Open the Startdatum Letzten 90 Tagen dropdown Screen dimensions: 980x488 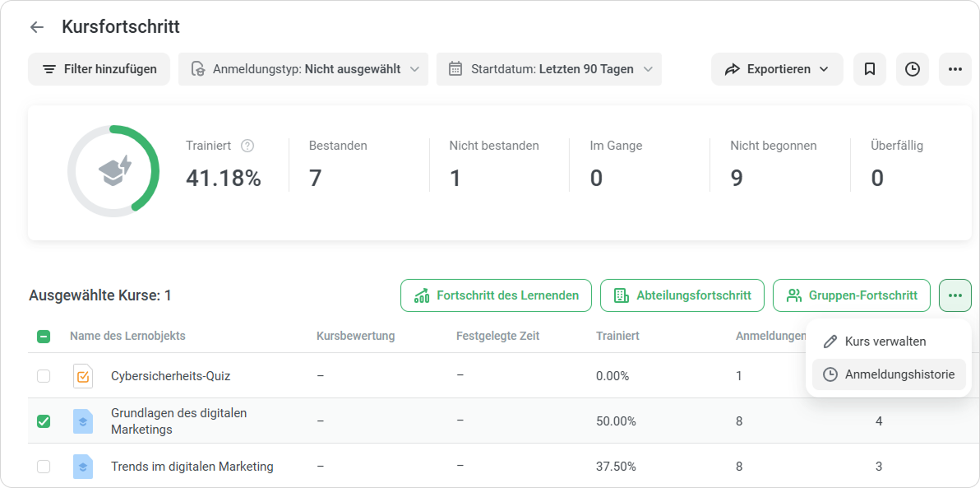coord(548,69)
